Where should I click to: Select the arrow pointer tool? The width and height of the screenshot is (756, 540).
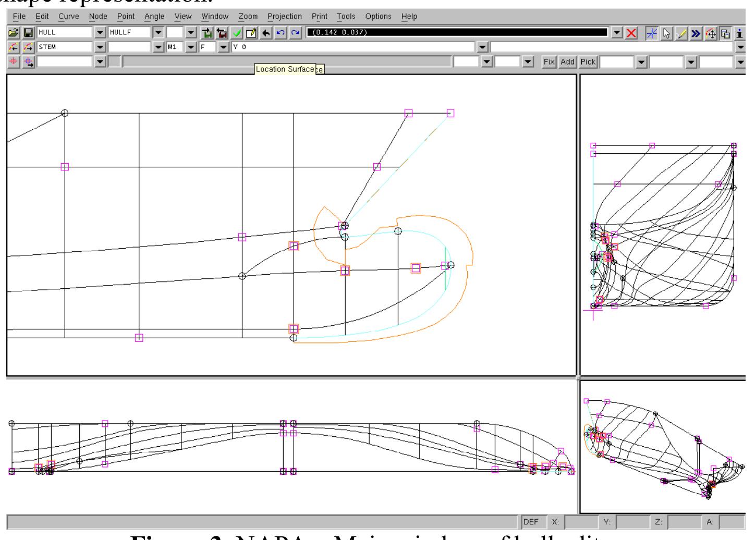coord(666,33)
